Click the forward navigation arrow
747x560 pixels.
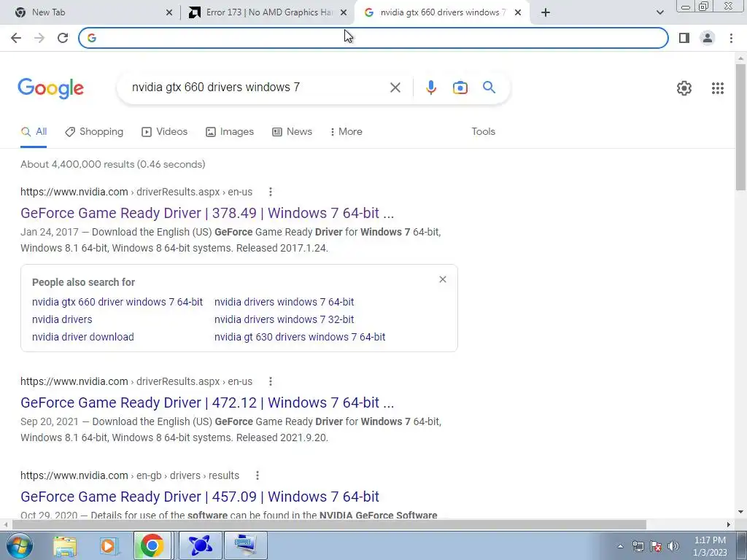coord(39,38)
